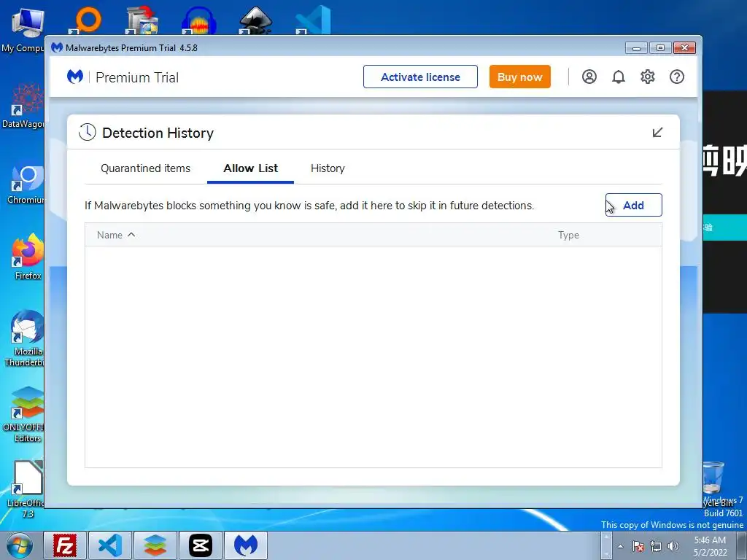Click the Activate license button
The image size is (747, 560).
pyautogui.click(x=420, y=77)
